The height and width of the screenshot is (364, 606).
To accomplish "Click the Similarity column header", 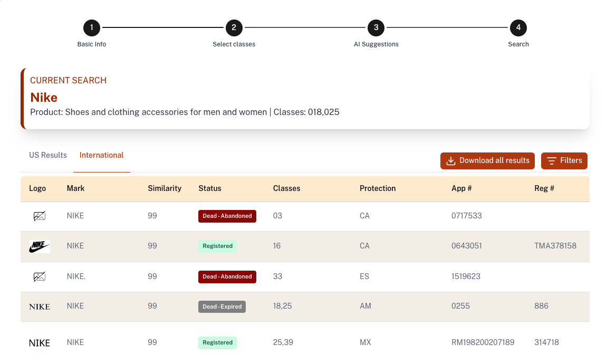I will (165, 188).
